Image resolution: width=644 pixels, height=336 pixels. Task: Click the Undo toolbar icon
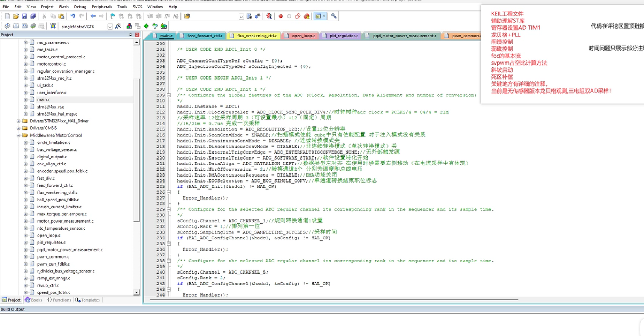point(73,16)
